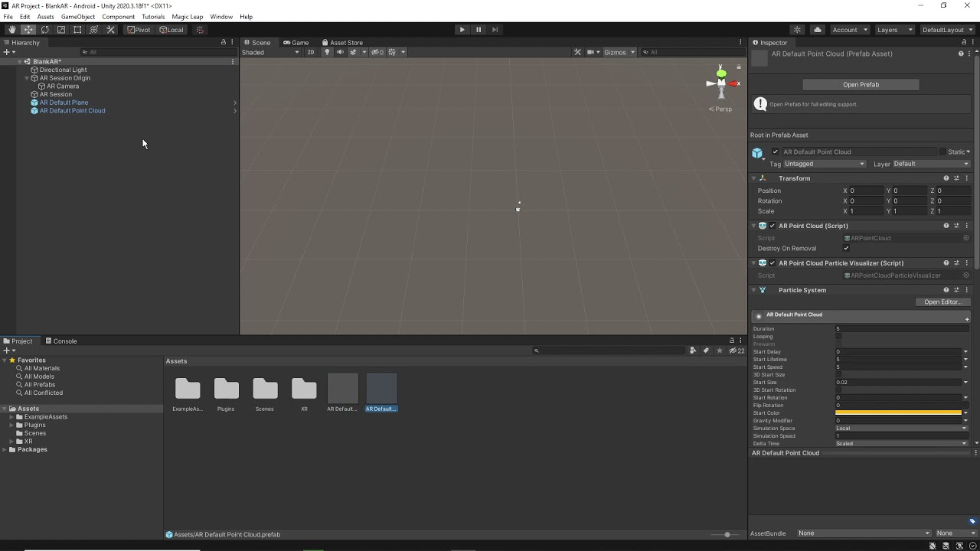Click Open Editor... for Particle System
Screen dimensions: 980x551
coord(942,302)
